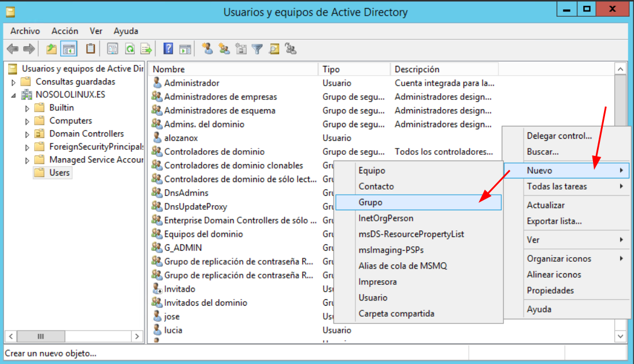Click the create new user icon
This screenshot has width=634, height=364.
pyautogui.click(x=207, y=49)
